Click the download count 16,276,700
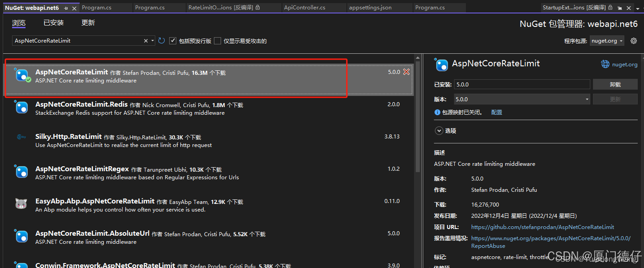Viewport: 644px width, 268px height. [485, 204]
